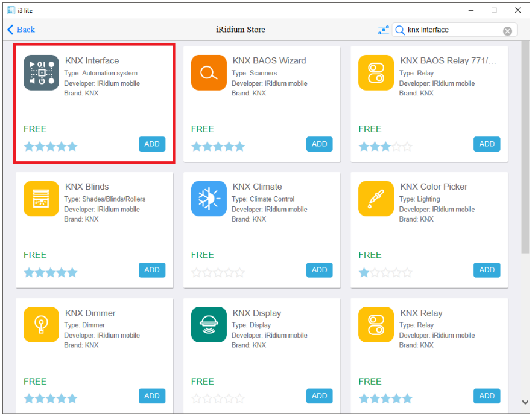Viewport: 532px width, 416px height.
Task: Open the search filter settings icon
Action: pos(383,30)
